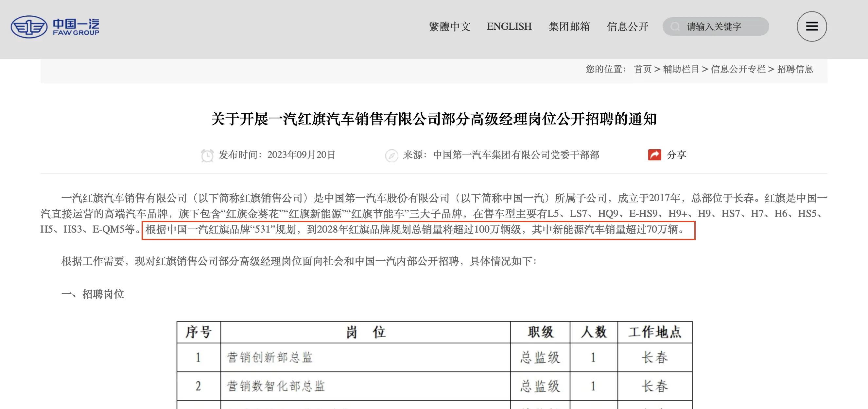Open 辅助栏目 breadcrumb link

[681, 69]
